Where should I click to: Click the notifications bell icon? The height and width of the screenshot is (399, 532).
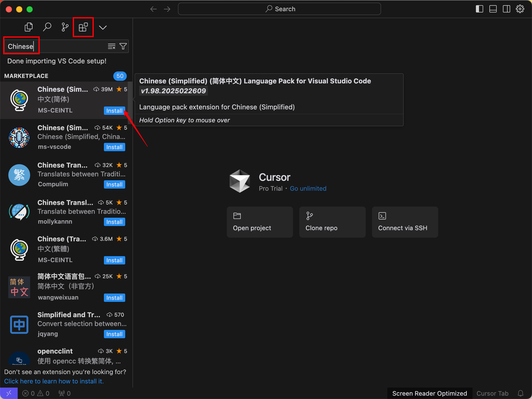pyautogui.click(x=521, y=393)
